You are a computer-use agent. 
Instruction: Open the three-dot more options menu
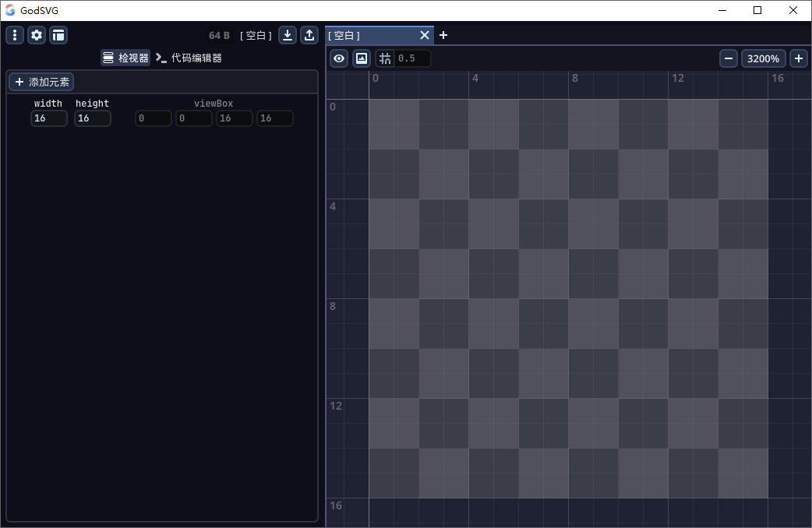[15, 35]
